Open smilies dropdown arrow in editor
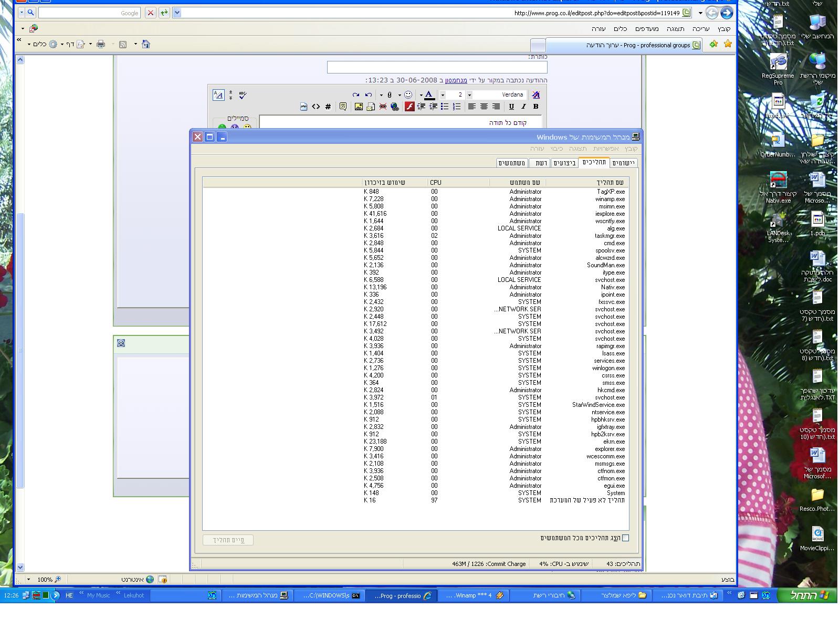 [400, 95]
